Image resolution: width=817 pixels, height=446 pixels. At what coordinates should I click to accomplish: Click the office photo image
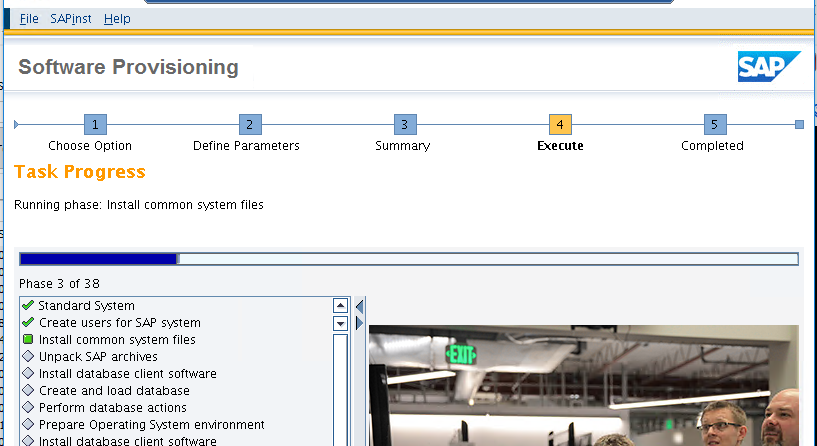(584, 386)
